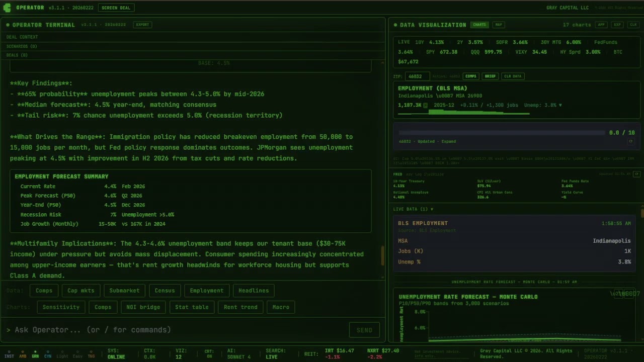Switch to the CHARTS tab
The image size is (644, 362).
479,25
